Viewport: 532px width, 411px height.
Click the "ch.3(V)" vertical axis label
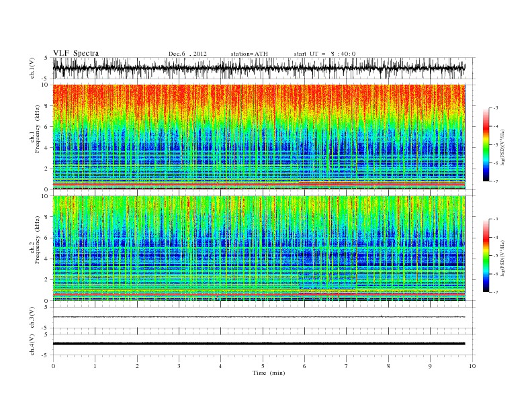[x=32, y=318]
